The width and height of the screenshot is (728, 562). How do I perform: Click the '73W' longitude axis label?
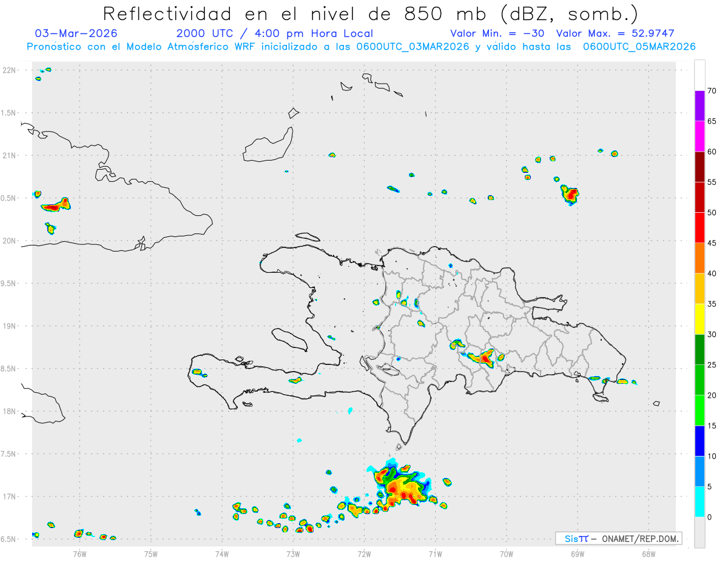pyautogui.click(x=293, y=553)
